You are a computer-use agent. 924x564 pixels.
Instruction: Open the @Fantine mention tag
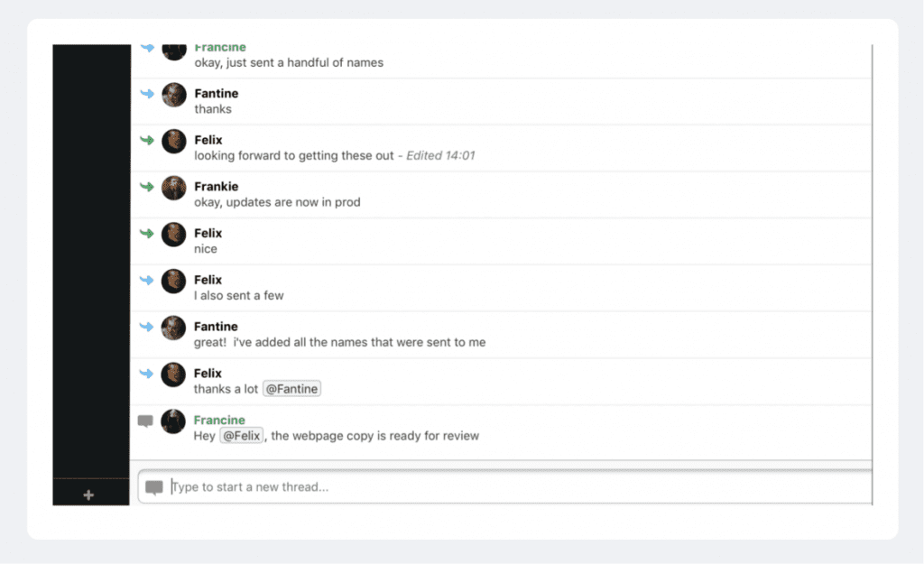point(291,389)
